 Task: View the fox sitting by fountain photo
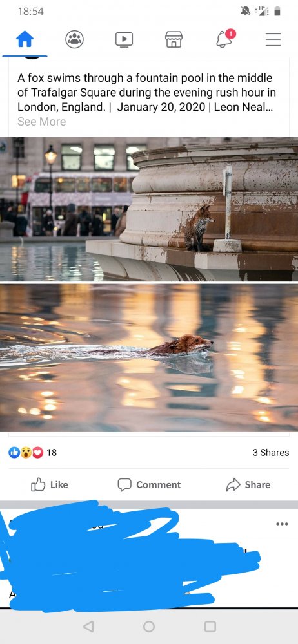[149, 209]
